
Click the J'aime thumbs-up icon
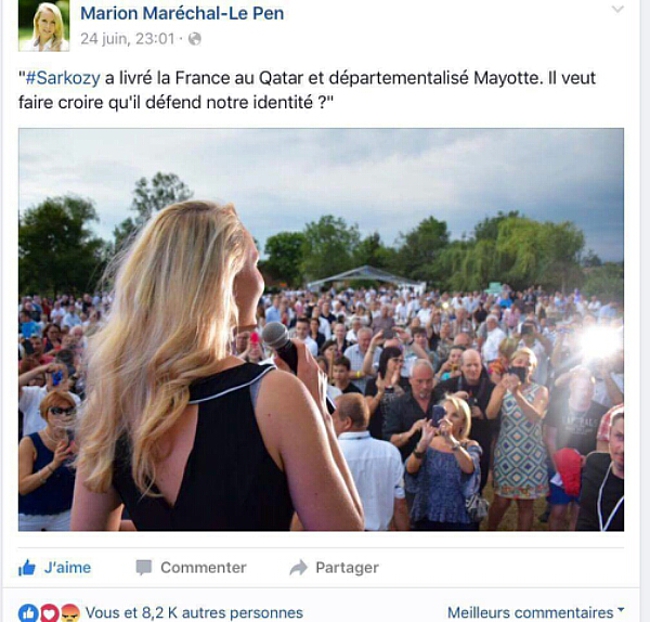click(27, 567)
